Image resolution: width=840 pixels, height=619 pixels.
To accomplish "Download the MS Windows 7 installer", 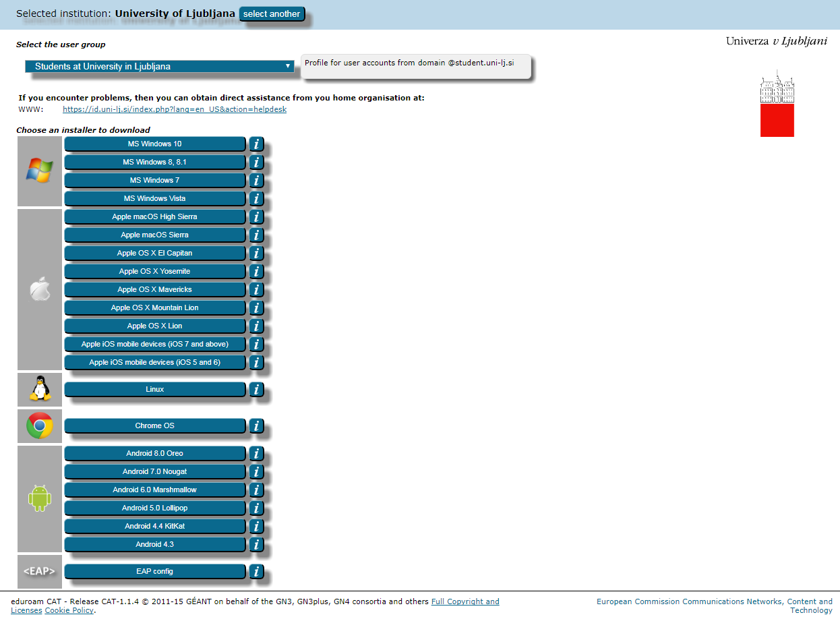I will click(155, 181).
